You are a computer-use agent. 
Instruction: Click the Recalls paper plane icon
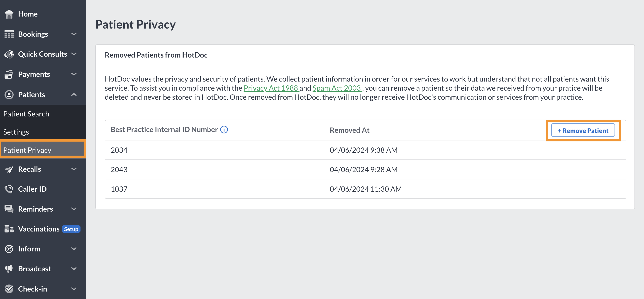point(9,169)
